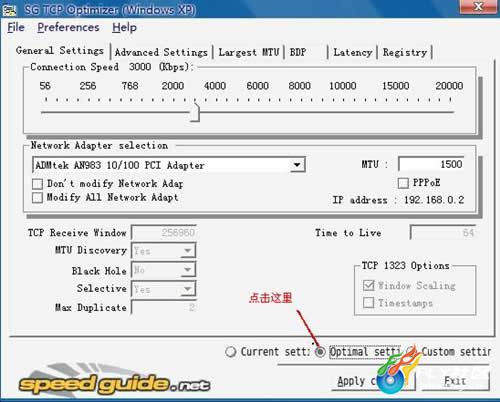Image resolution: width=500 pixels, height=402 pixels.
Task: Select the Optimal settings radio button
Action: pyautogui.click(x=320, y=352)
